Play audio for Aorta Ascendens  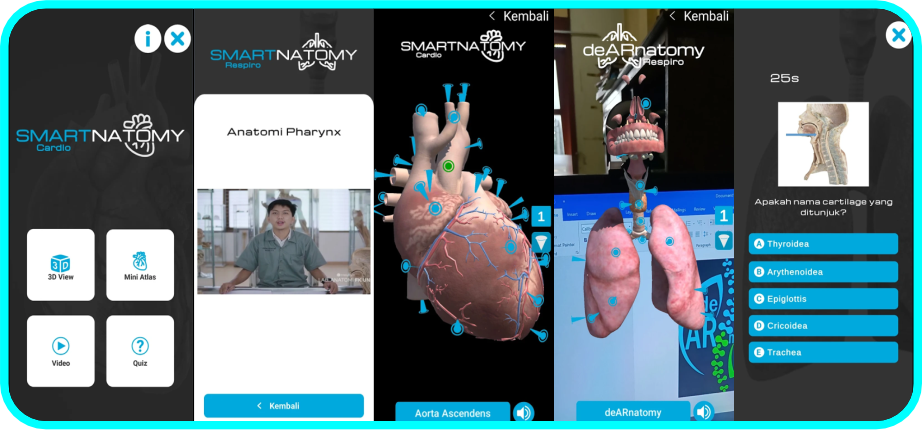(523, 411)
